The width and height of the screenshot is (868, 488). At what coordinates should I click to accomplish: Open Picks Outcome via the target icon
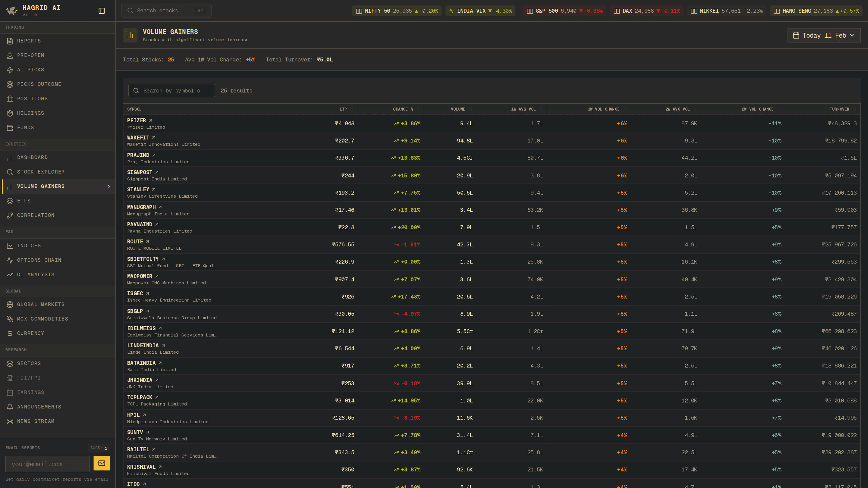coord(10,84)
